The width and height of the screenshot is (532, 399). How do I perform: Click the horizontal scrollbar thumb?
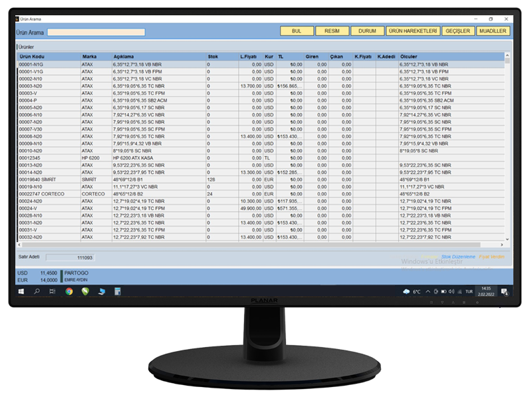point(251,245)
